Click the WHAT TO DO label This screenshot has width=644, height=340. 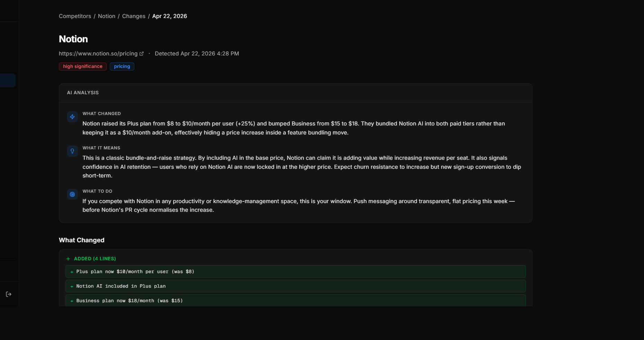click(97, 191)
